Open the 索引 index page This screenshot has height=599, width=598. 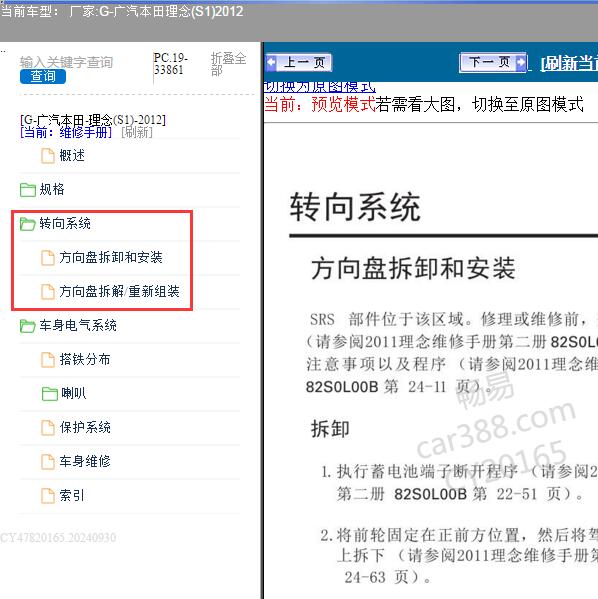click(72, 496)
